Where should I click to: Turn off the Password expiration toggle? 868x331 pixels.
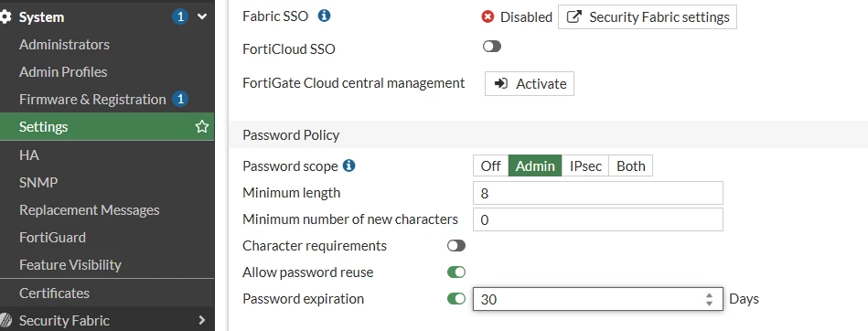(456, 299)
